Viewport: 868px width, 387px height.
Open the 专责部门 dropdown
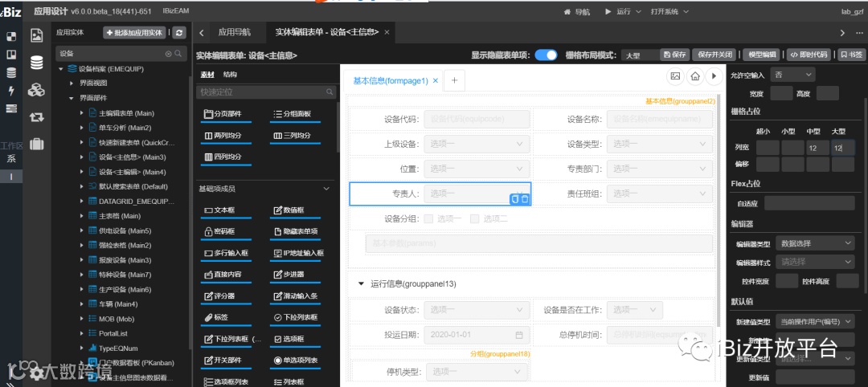[x=660, y=169]
